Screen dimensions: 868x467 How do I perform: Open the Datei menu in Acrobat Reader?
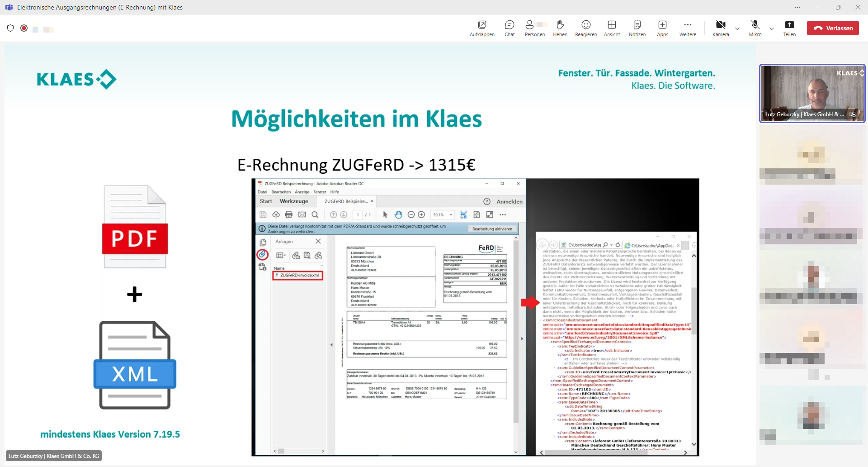click(x=262, y=192)
